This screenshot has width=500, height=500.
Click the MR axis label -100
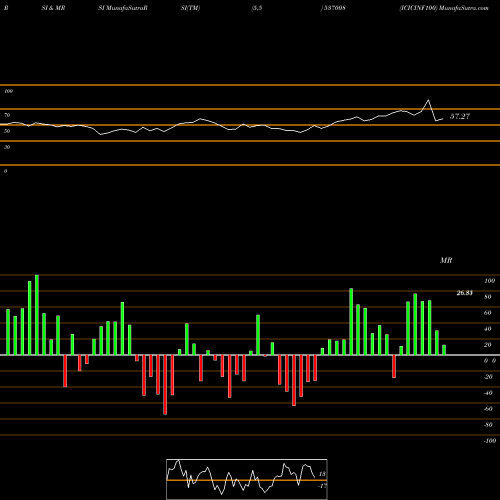[x=490, y=441]
